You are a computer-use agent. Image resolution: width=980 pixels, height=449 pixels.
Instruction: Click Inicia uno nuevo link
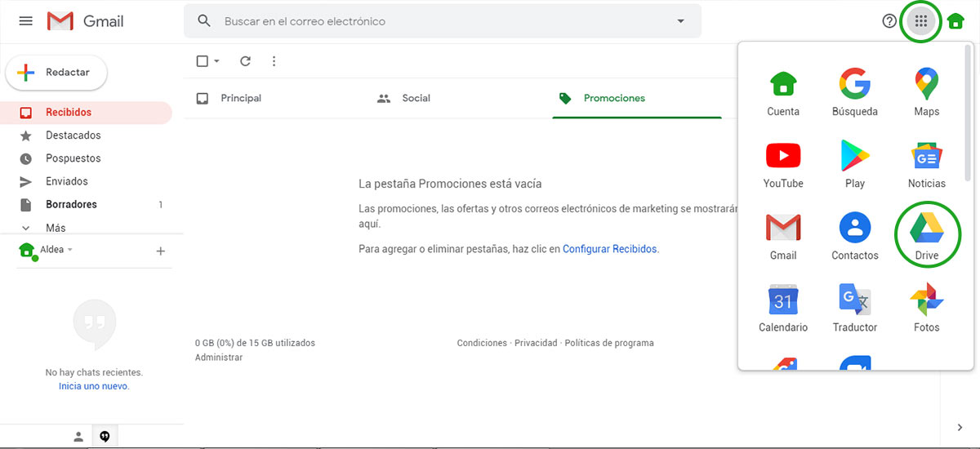(94, 386)
